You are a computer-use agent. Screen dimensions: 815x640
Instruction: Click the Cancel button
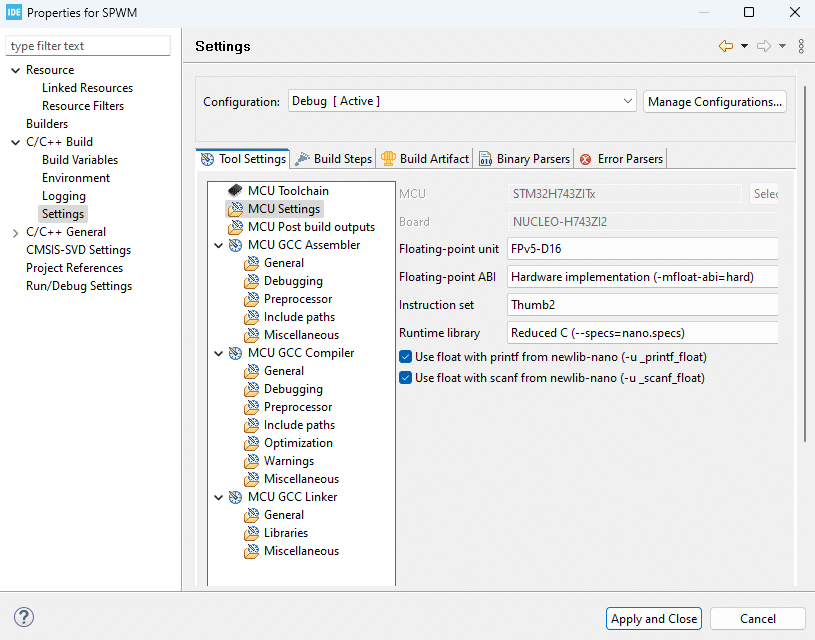point(758,619)
